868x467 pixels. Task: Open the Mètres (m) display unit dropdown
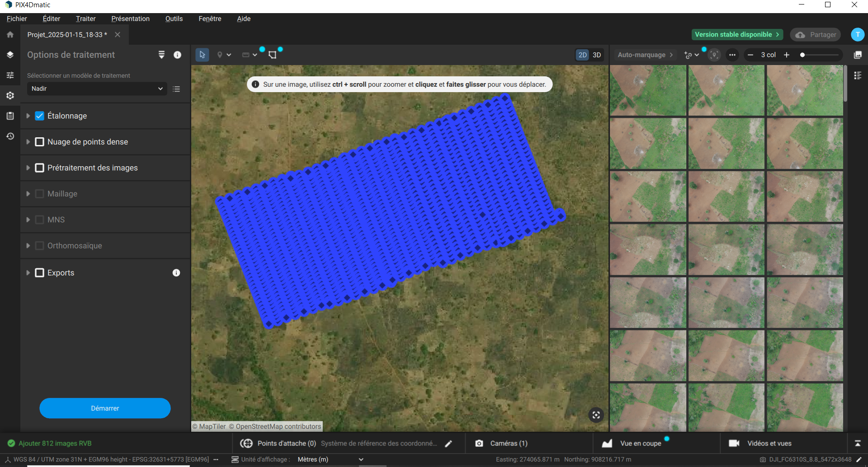330,459
